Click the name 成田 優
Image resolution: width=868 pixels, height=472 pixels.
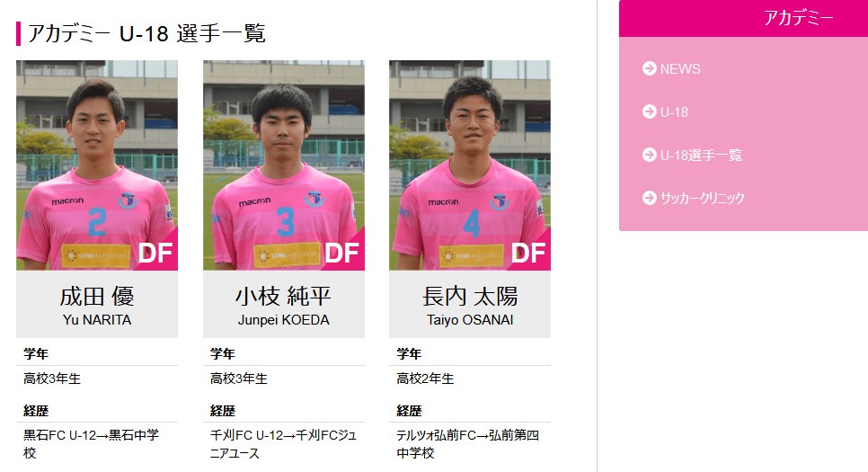pyautogui.click(x=97, y=297)
